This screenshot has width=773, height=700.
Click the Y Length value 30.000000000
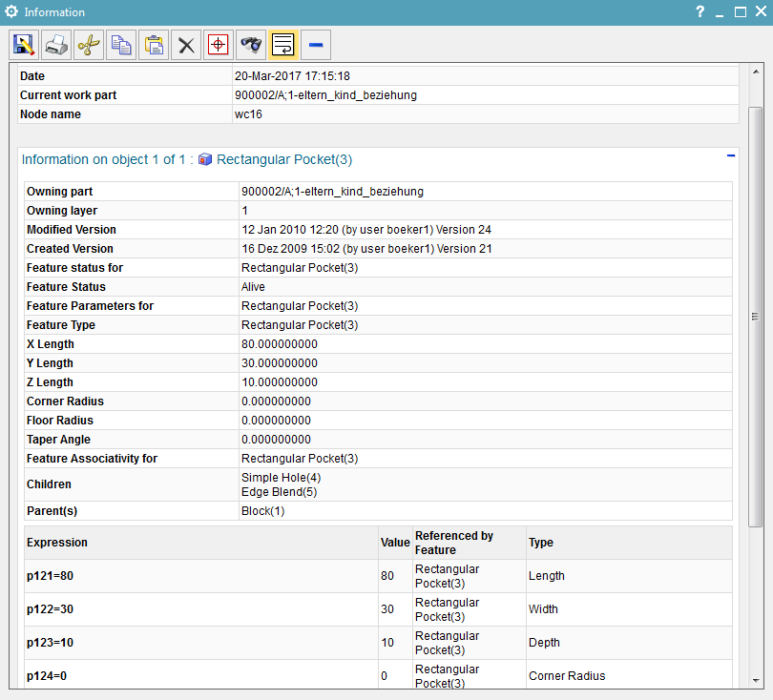(x=280, y=363)
